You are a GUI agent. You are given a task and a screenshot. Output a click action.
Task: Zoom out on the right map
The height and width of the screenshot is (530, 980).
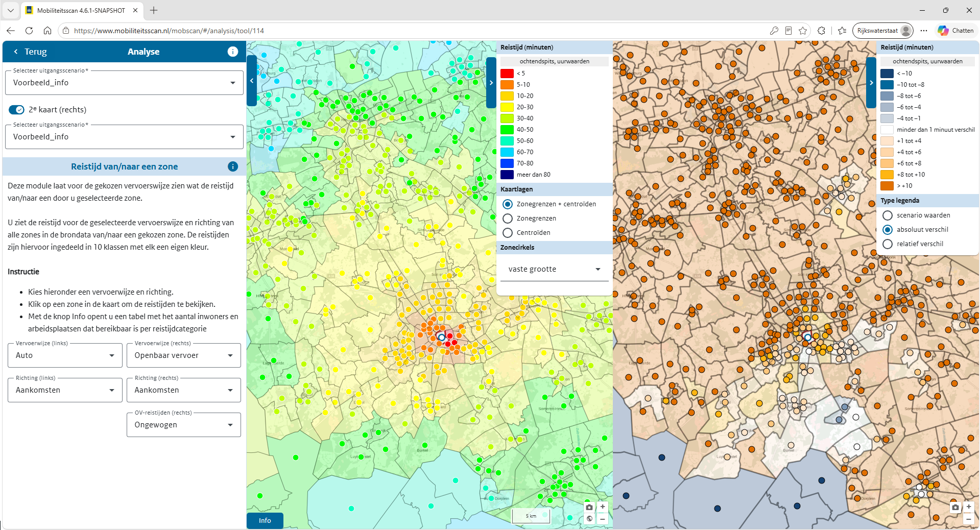tap(968, 519)
